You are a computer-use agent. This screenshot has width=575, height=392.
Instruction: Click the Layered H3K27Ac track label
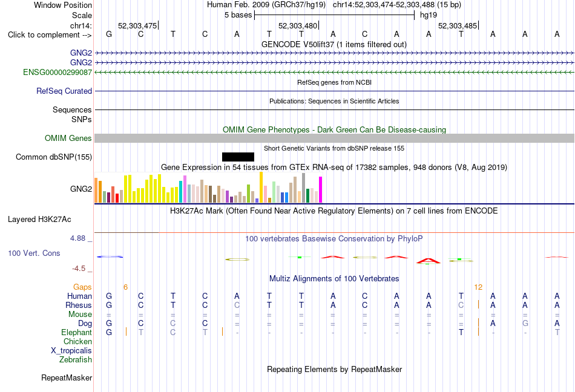click(x=39, y=219)
